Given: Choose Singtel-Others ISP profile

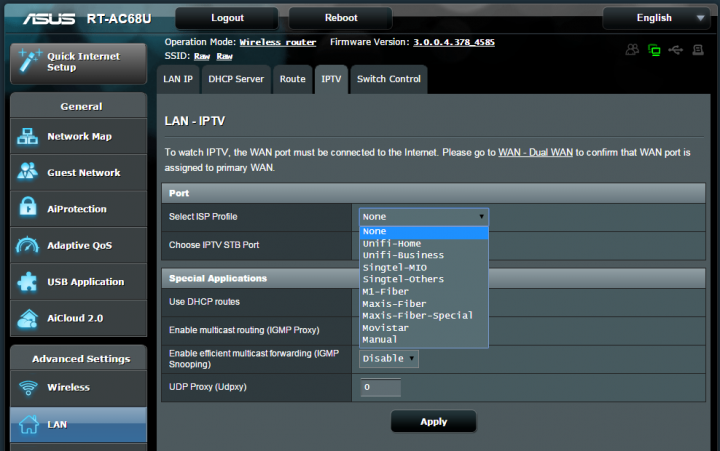Looking at the screenshot, I should click(x=423, y=279).
